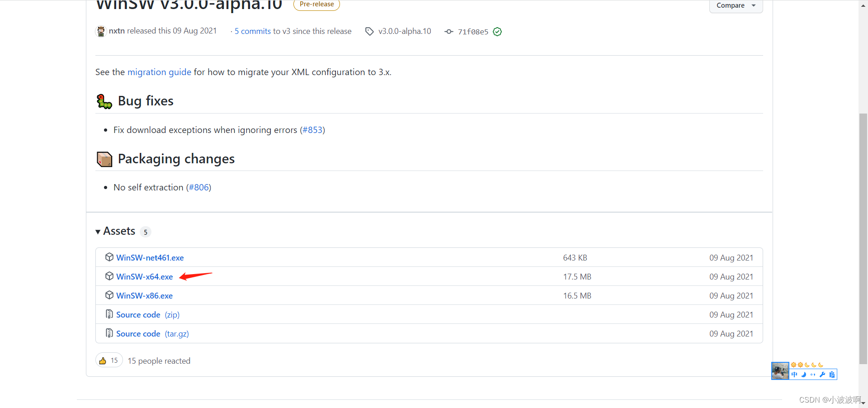Click the input method avatar thumbnail

780,371
